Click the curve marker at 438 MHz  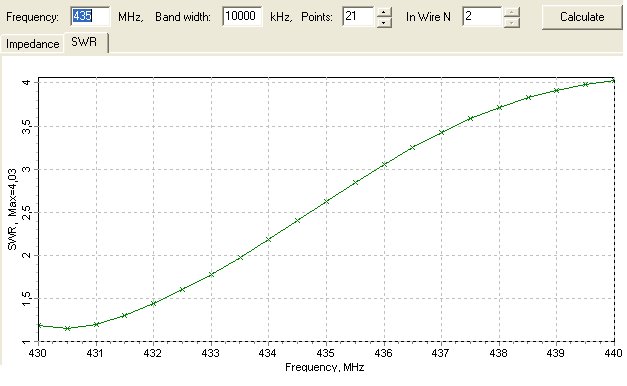[x=499, y=107]
